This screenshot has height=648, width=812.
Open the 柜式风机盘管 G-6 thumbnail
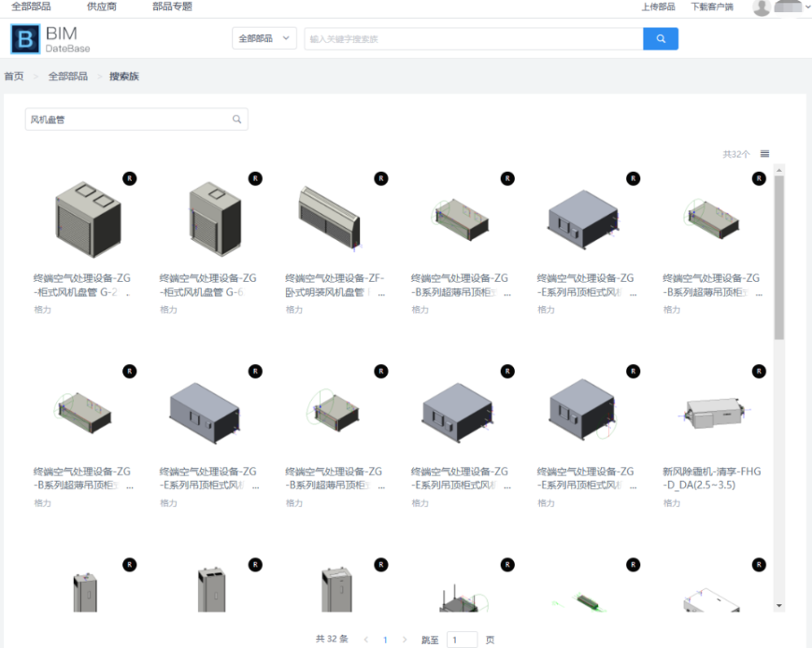pos(215,218)
